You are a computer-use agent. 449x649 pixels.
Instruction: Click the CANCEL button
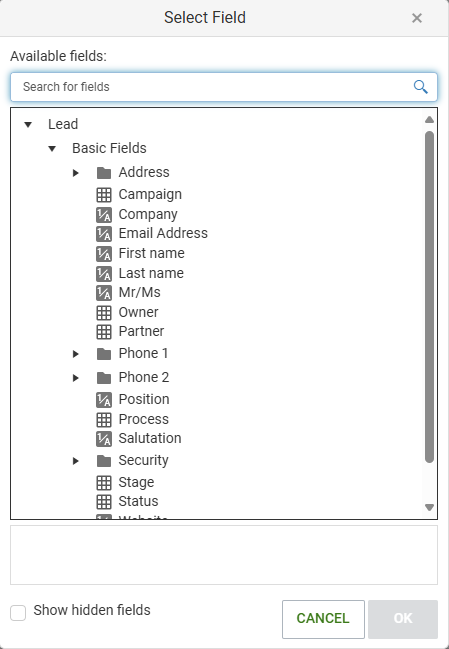pyautogui.click(x=323, y=619)
